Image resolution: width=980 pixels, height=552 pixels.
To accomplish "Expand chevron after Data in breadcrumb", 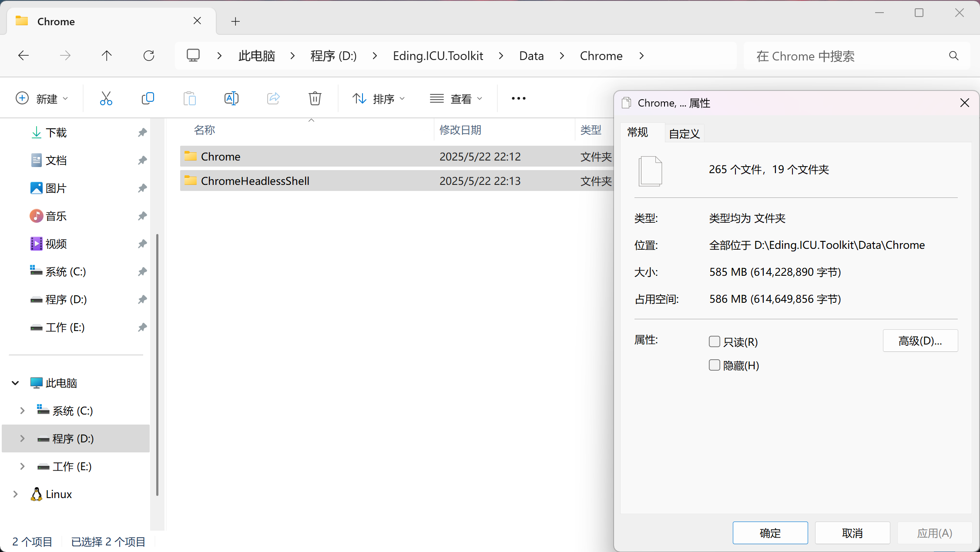I will click(x=562, y=56).
